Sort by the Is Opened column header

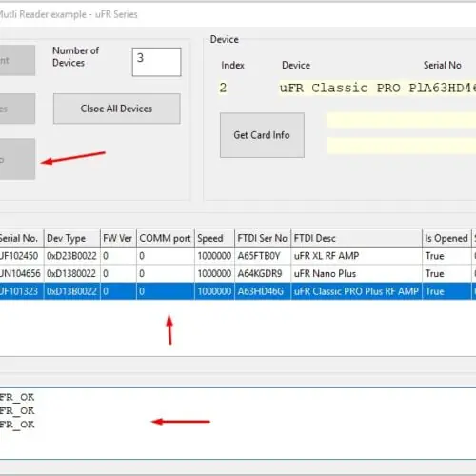446,238
